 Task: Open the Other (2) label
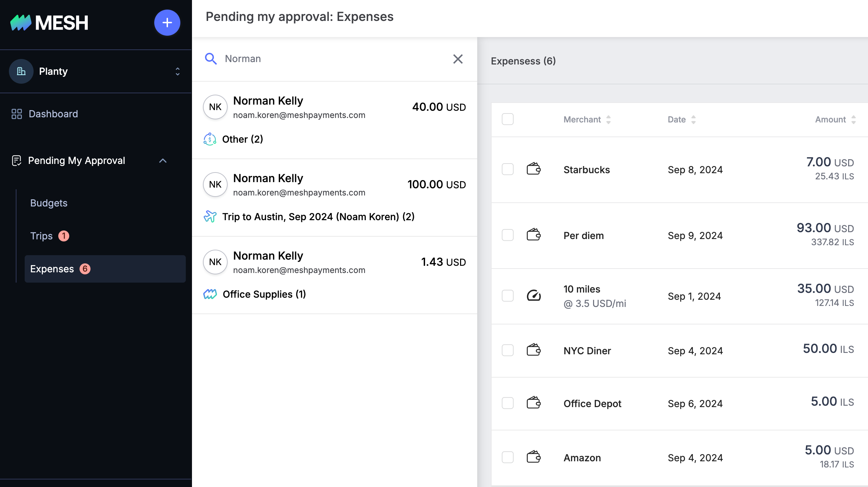(x=243, y=139)
